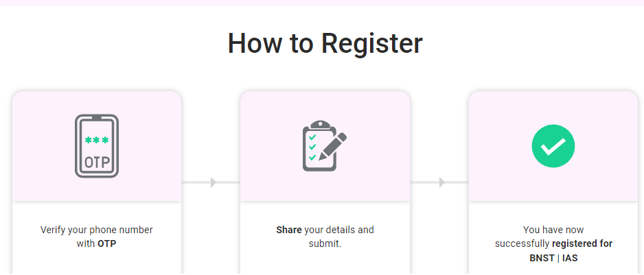Click the bold "registered for" text

coord(582,243)
